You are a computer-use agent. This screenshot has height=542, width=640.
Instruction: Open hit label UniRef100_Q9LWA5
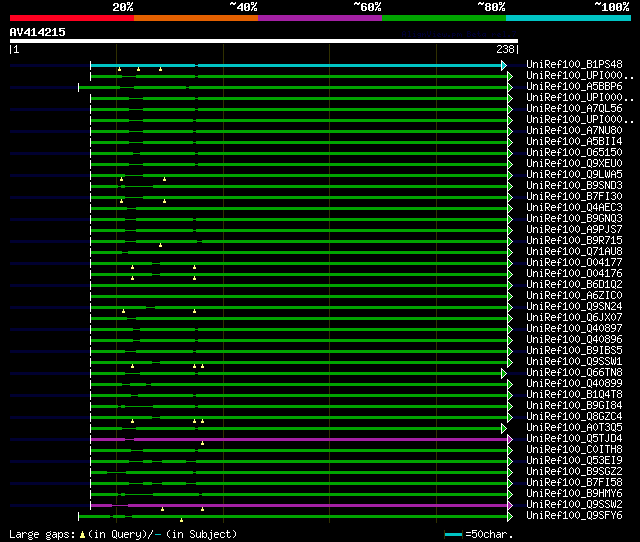[574, 175]
